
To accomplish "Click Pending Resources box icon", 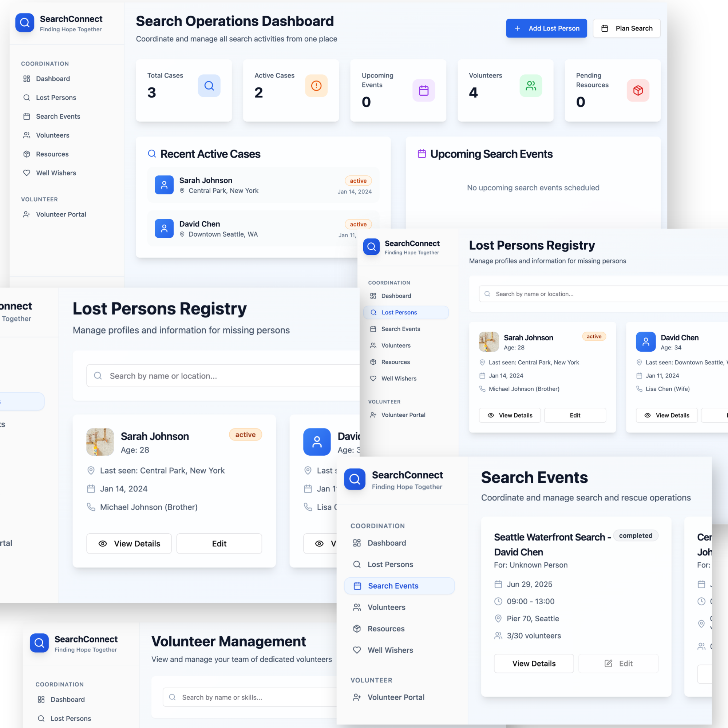I will (x=638, y=90).
